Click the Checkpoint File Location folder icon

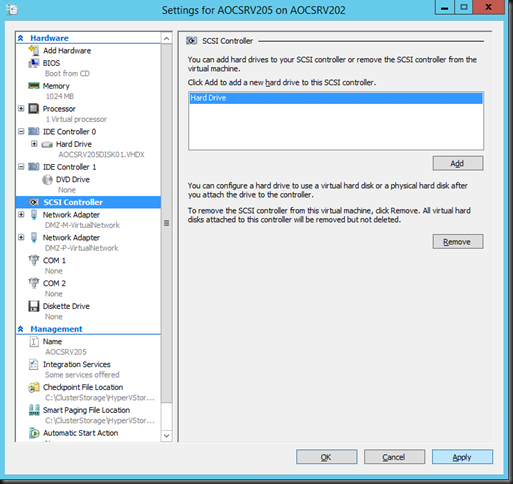(34, 387)
